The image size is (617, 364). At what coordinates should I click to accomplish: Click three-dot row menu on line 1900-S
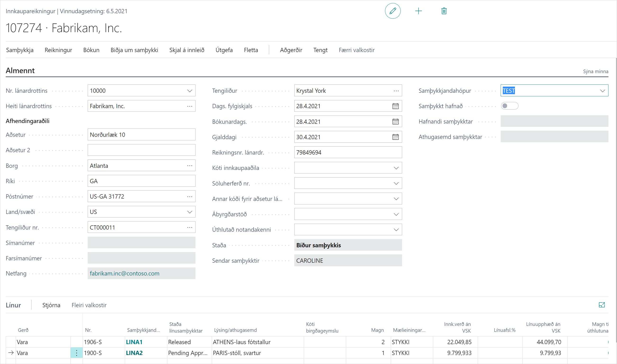pos(77,353)
